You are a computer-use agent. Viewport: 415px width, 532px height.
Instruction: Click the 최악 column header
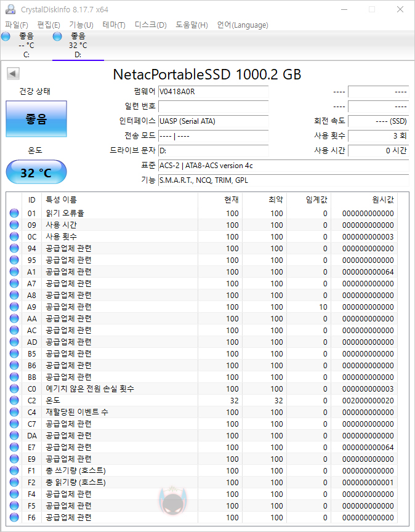point(264,200)
